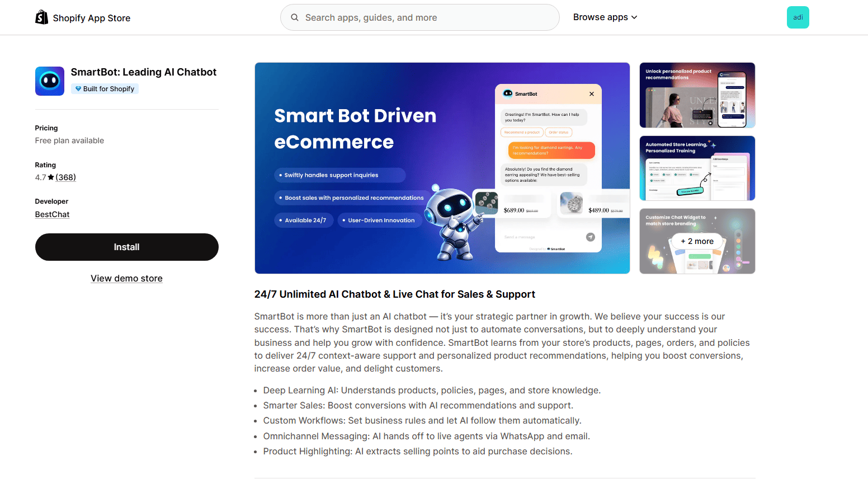Click the SmartBot: Leading AI Chatbot title
Viewport: 868px width, 479px height.
[x=144, y=72]
